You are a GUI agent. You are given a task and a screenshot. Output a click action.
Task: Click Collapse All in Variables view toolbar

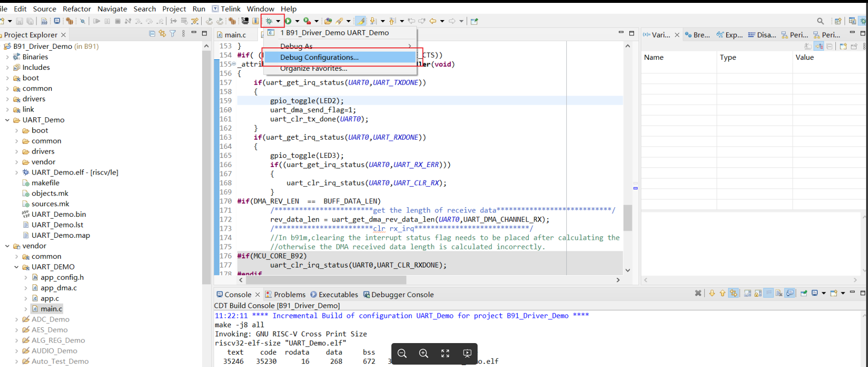pyautogui.click(x=830, y=46)
